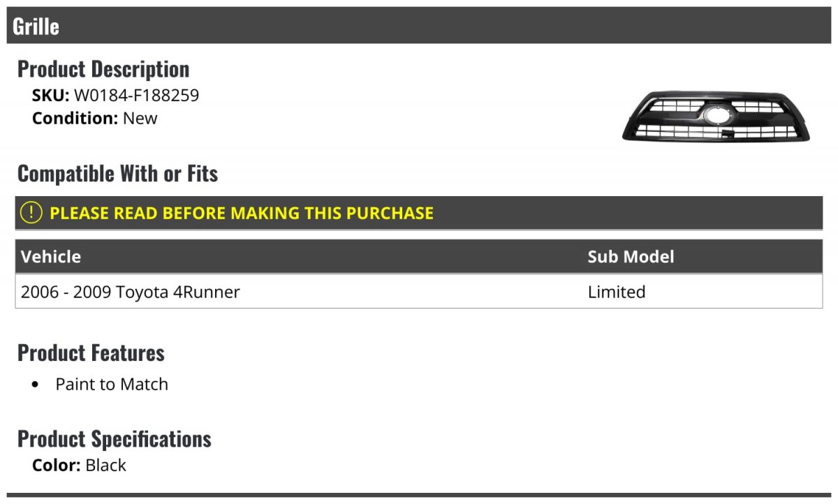Click the Vehicle column header
Viewport: 838px width, 504px height.
51,256
